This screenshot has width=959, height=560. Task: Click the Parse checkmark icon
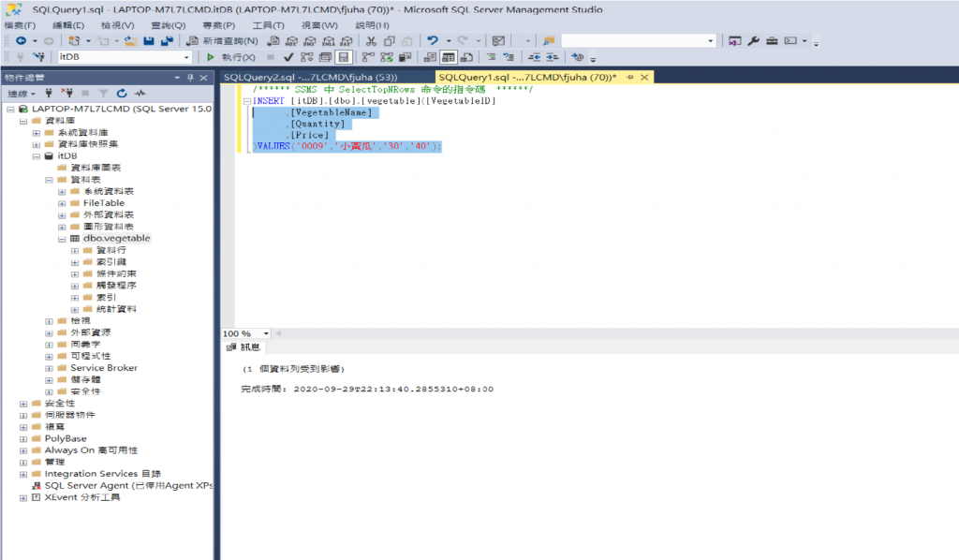(288, 57)
